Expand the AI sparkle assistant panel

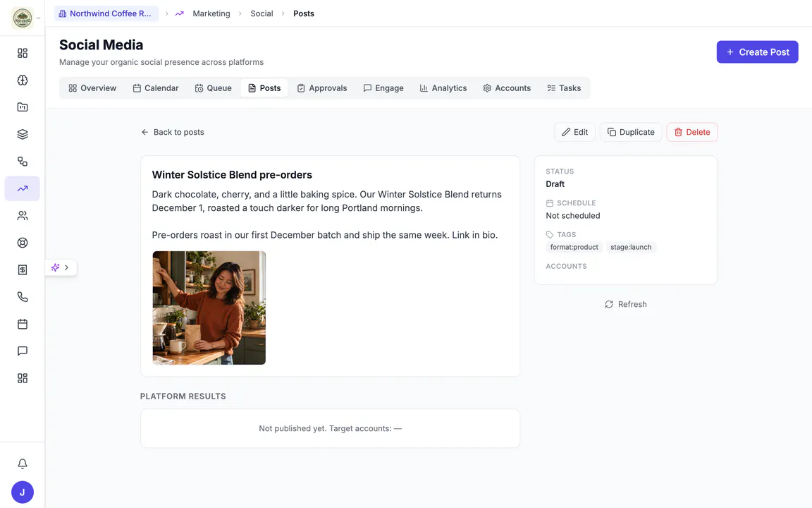click(x=61, y=267)
